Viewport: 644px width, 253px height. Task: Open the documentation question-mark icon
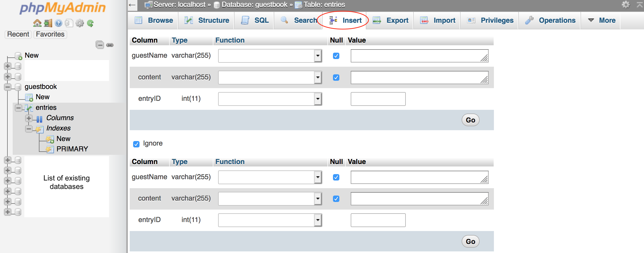(58, 23)
